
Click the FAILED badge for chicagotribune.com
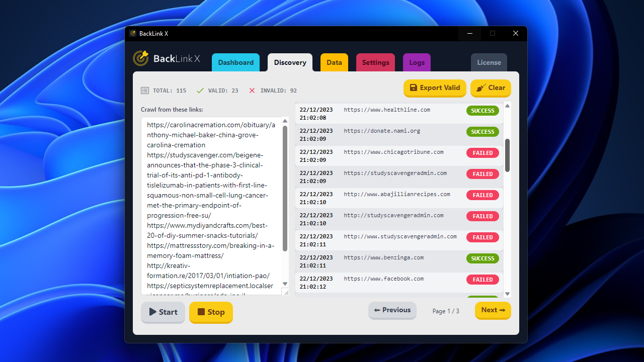click(x=482, y=153)
